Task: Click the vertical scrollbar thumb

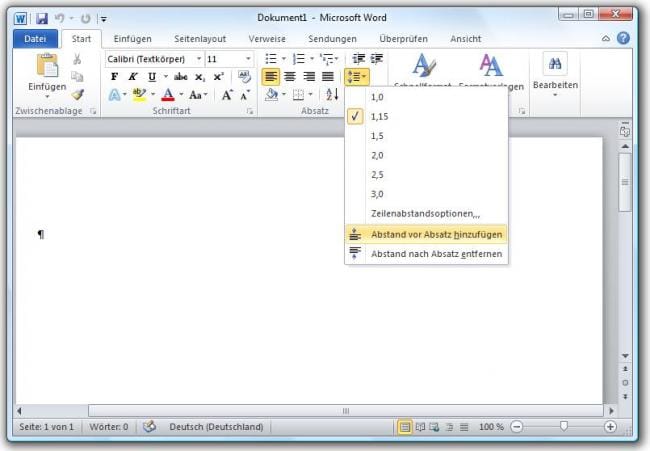Action: (625, 182)
